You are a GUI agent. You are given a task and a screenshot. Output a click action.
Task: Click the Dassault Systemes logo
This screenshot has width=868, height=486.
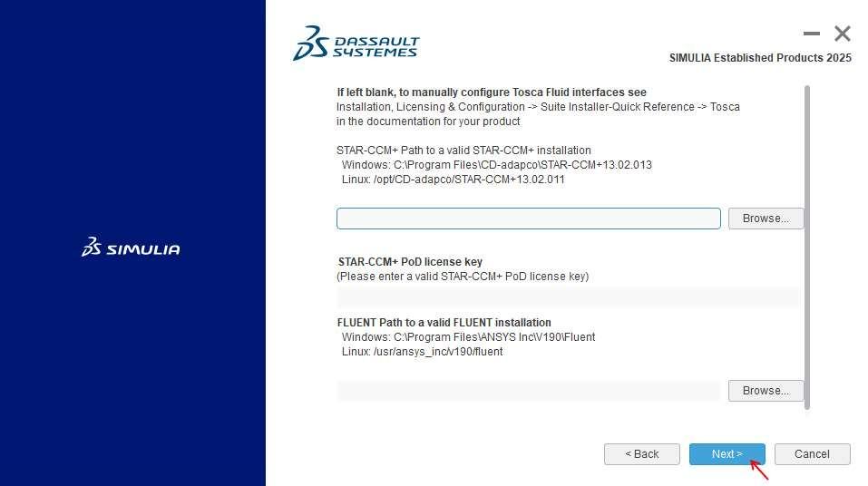(x=356, y=44)
